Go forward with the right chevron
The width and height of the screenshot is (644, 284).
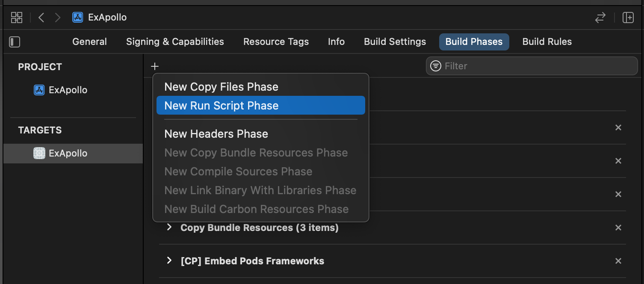(58, 18)
